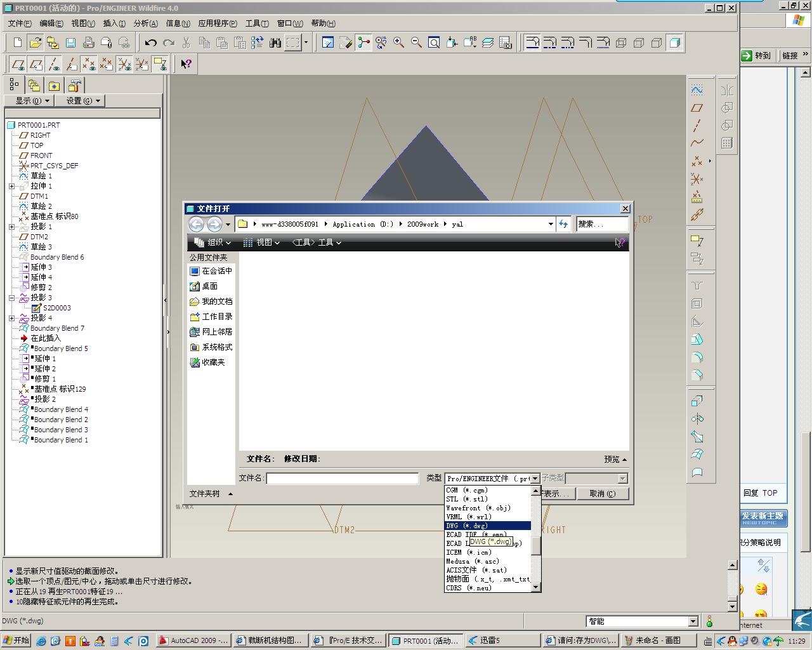Click the 取消(C) cancel button
The width and height of the screenshot is (812, 650).
603,494
